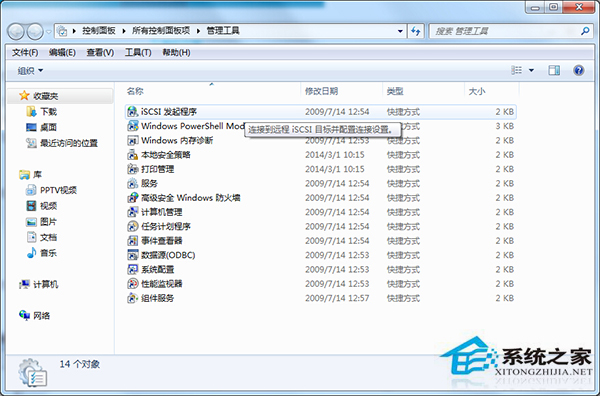The height and width of the screenshot is (396, 600).
Task: Change the view mode icon
Action: point(516,70)
